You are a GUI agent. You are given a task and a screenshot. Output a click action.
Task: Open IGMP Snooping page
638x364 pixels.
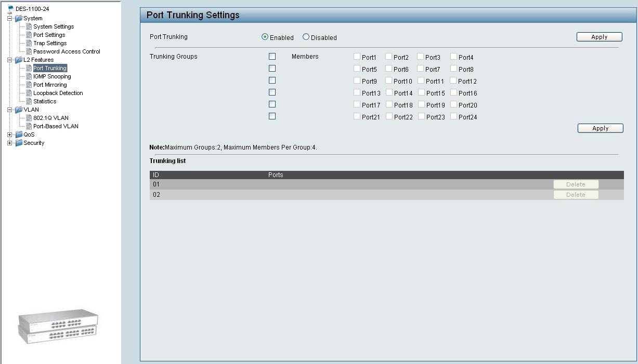[x=52, y=76]
